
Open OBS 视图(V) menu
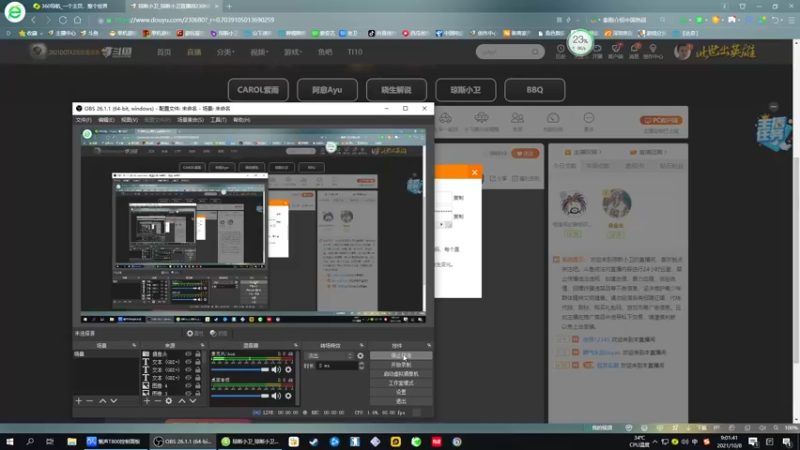(129, 120)
